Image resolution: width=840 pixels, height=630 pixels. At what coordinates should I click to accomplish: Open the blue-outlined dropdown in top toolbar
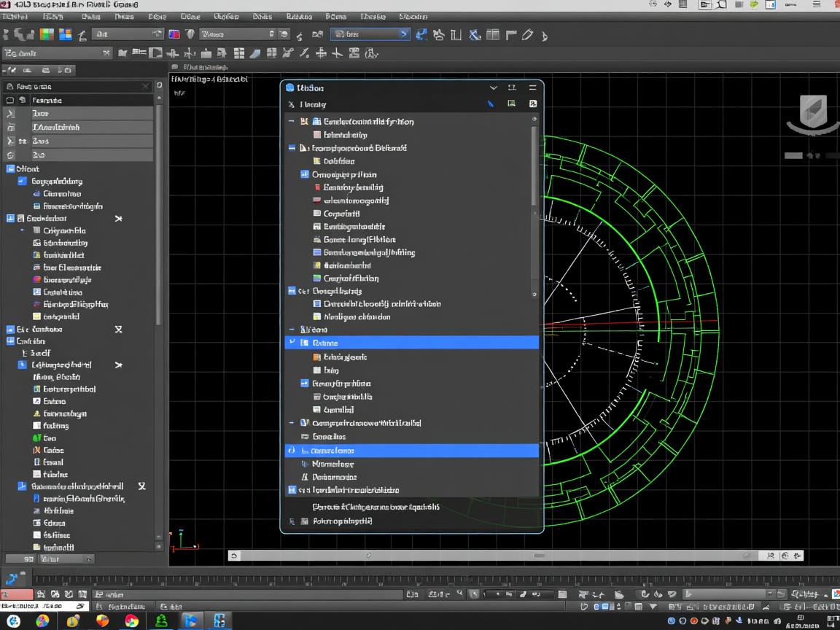(370, 34)
